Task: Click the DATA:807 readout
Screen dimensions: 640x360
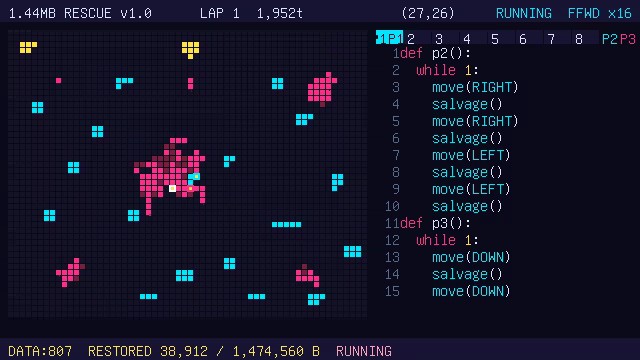Action: [x=40, y=351]
